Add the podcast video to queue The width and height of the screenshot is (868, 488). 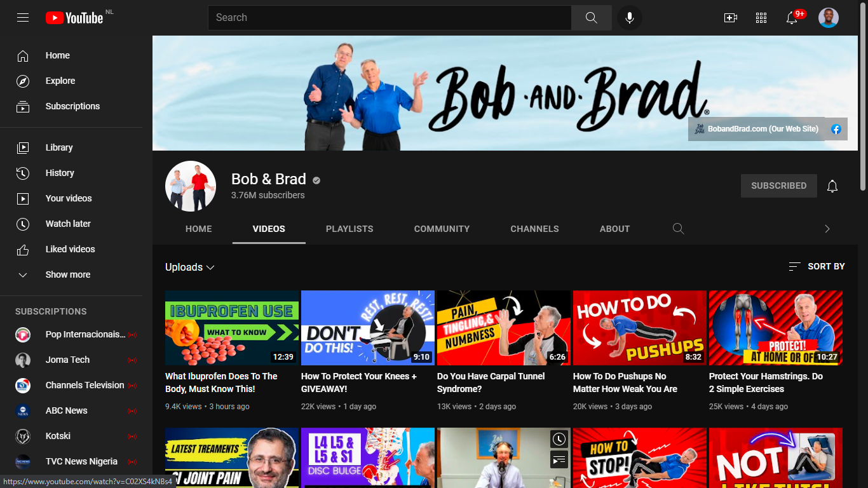[559, 459]
